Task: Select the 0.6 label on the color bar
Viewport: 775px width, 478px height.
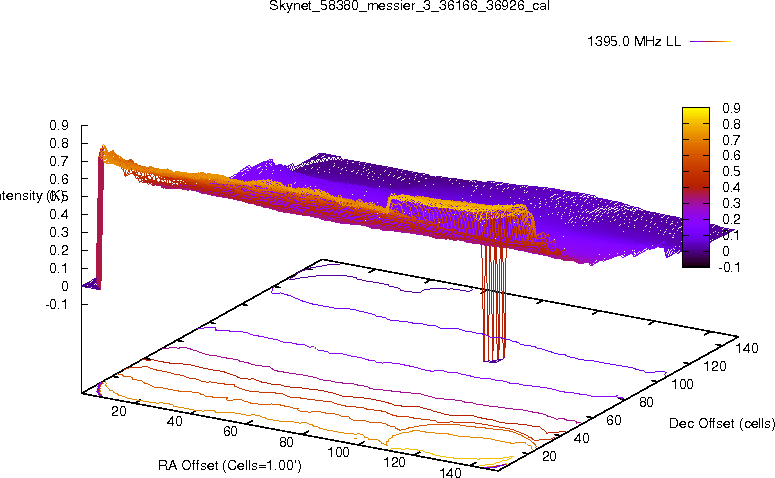Action: (731, 155)
